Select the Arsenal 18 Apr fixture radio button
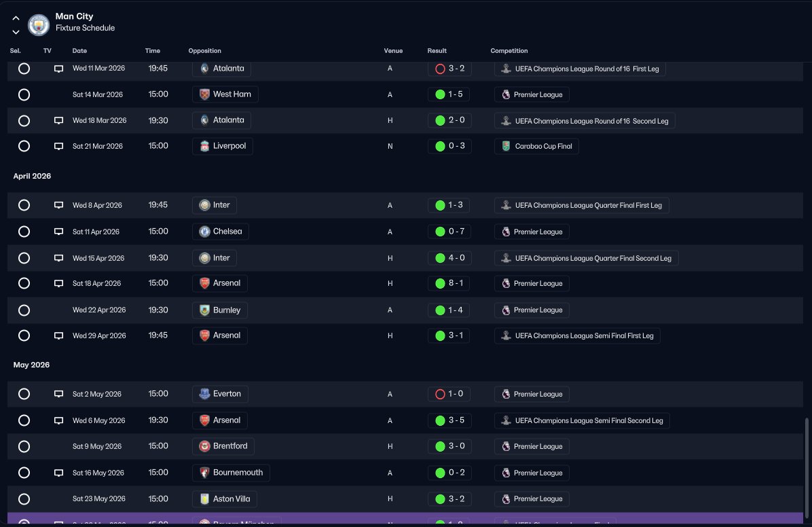The width and height of the screenshot is (812, 527). [24, 283]
